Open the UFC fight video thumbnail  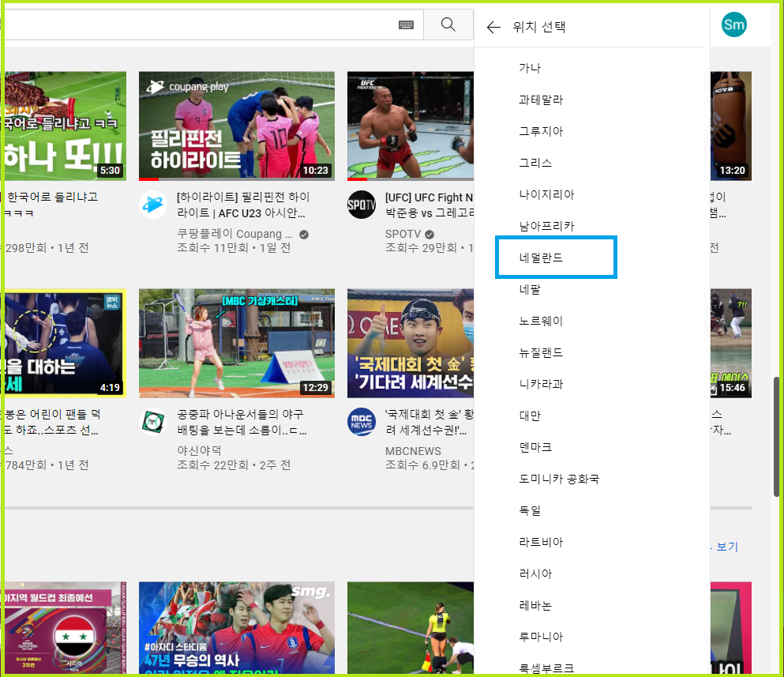411,126
